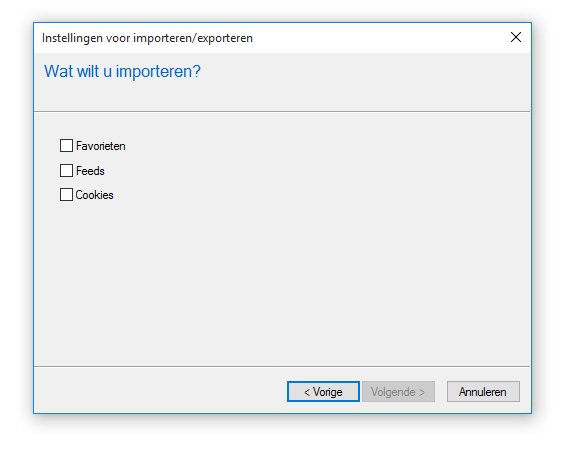This screenshot has height=460, width=575.
Task: Click the Favorieten label text
Action: coord(100,146)
